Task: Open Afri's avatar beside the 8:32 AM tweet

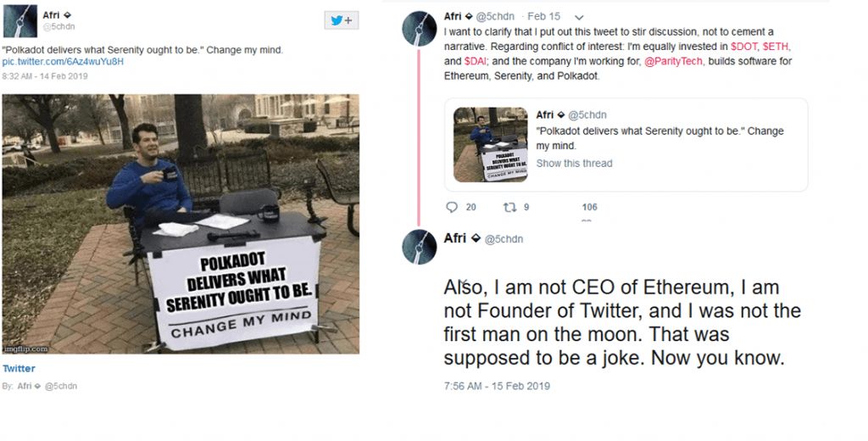Action: [x=19, y=20]
